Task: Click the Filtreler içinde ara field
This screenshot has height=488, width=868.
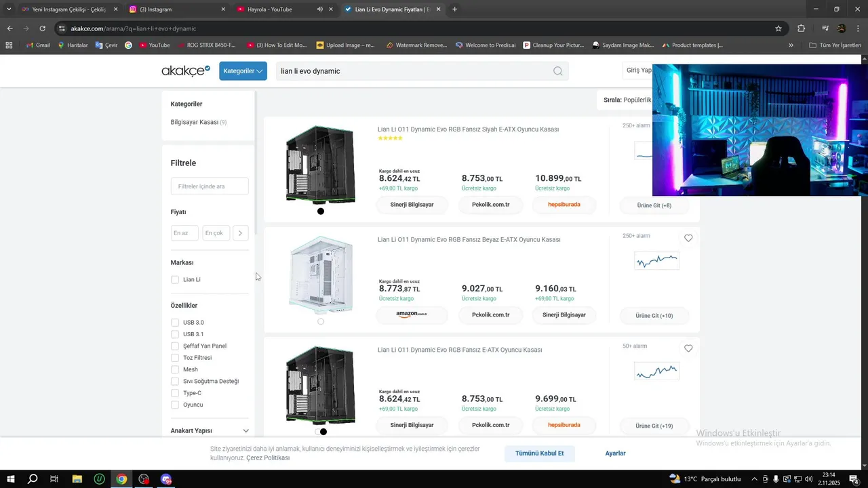Action: pos(210,186)
